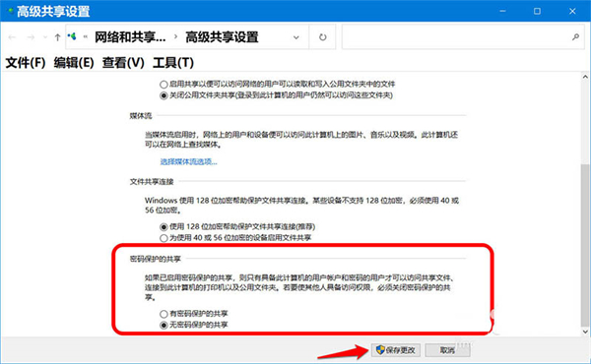The height and width of the screenshot is (364, 591).
Task: Click the breadcrumb chevron after 网络和共享
Action: (175, 36)
